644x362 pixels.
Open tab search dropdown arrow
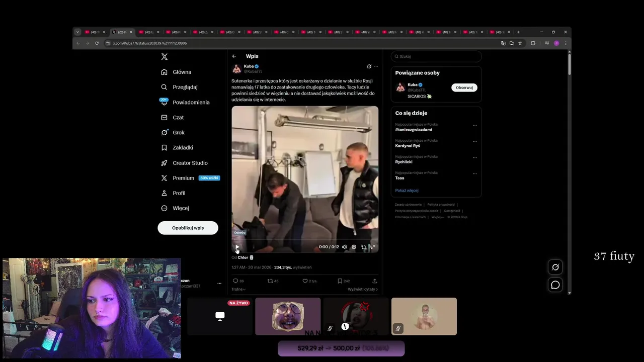(77, 32)
